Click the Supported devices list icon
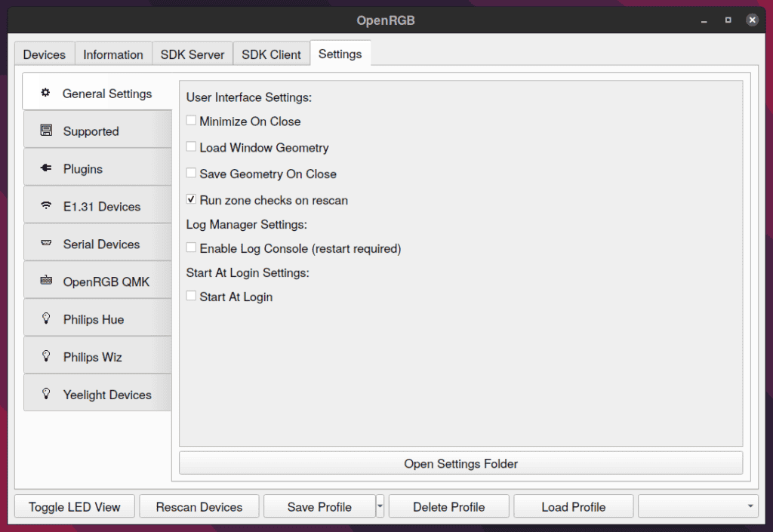 click(46, 131)
